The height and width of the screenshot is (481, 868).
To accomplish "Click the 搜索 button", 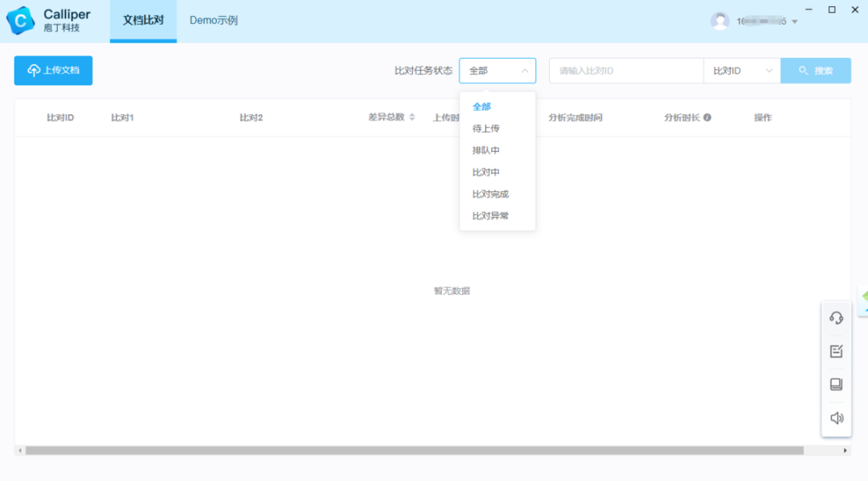I will point(816,71).
